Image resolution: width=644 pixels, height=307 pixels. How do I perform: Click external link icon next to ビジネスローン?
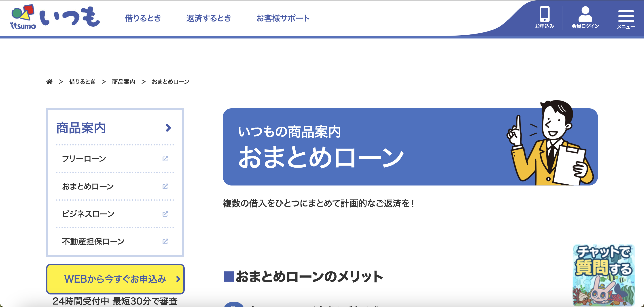pos(165,214)
